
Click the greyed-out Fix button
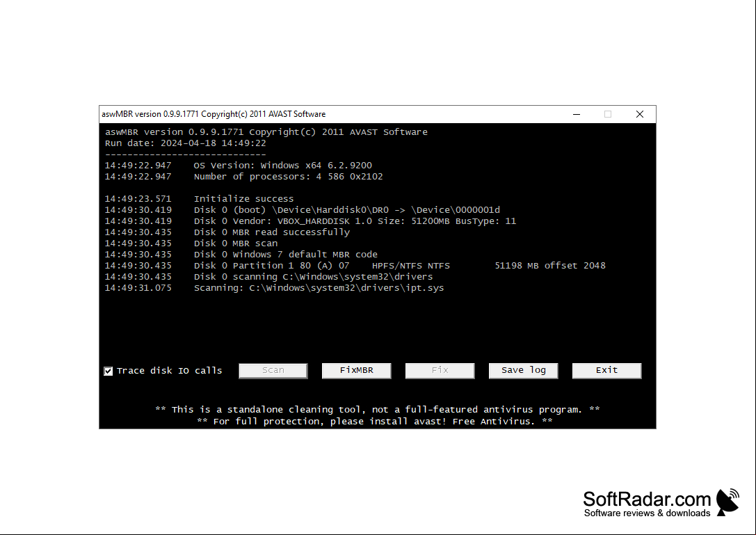440,371
